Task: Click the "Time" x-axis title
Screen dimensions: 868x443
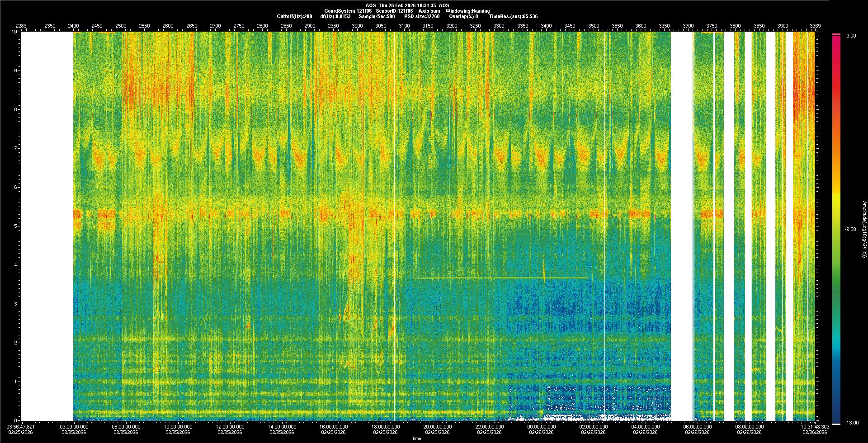Action: coord(416,438)
